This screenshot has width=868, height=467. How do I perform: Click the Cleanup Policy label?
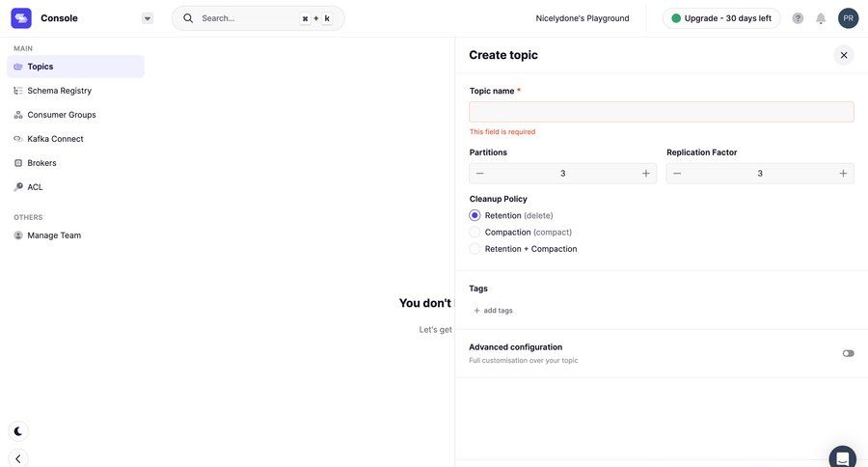[x=498, y=199]
